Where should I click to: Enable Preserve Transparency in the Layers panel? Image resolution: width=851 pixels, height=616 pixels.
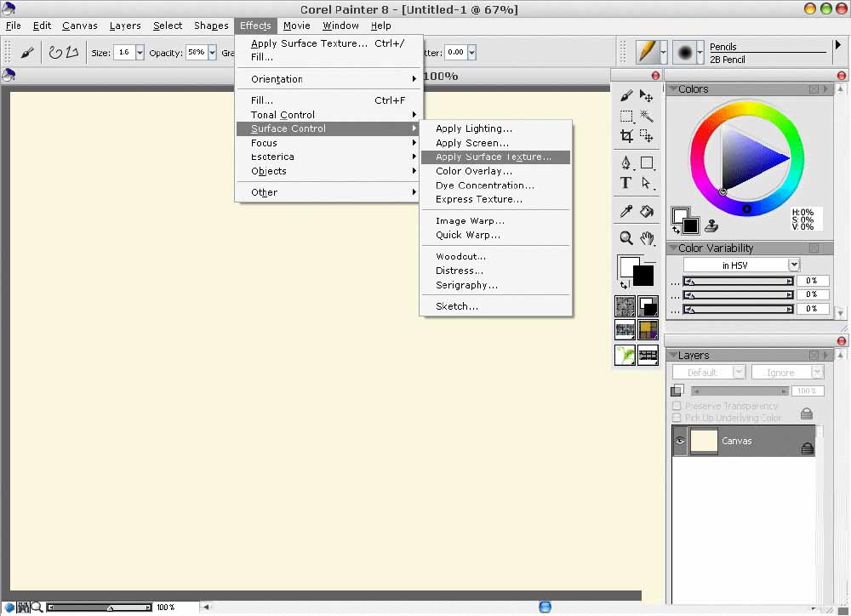point(677,406)
